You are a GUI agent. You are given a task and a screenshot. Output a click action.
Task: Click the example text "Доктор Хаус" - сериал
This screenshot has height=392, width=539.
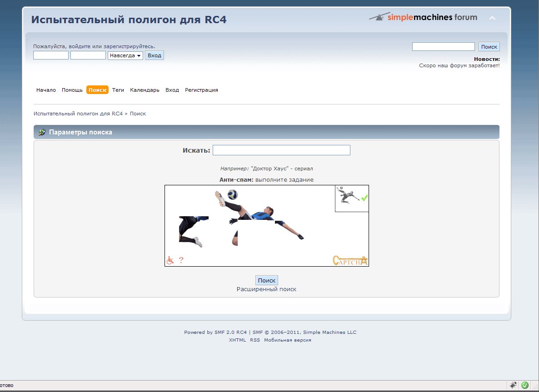pyautogui.click(x=282, y=169)
